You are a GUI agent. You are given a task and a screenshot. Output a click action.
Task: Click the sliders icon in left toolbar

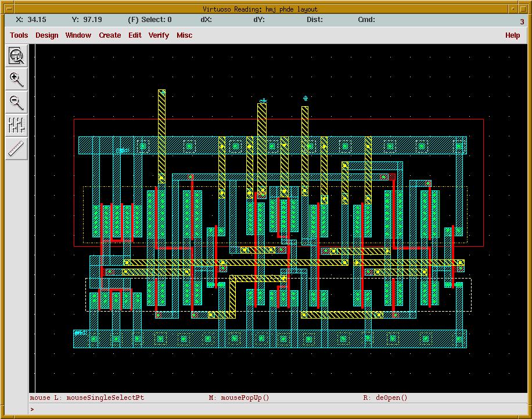point(17,125)
